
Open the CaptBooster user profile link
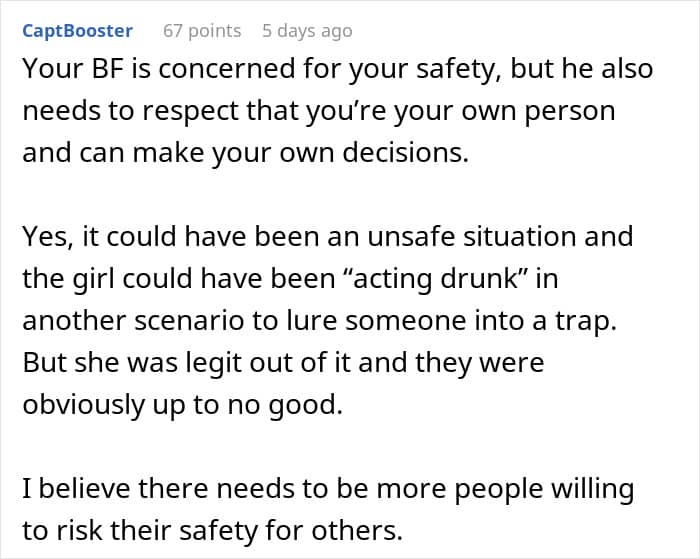(77, 31)
